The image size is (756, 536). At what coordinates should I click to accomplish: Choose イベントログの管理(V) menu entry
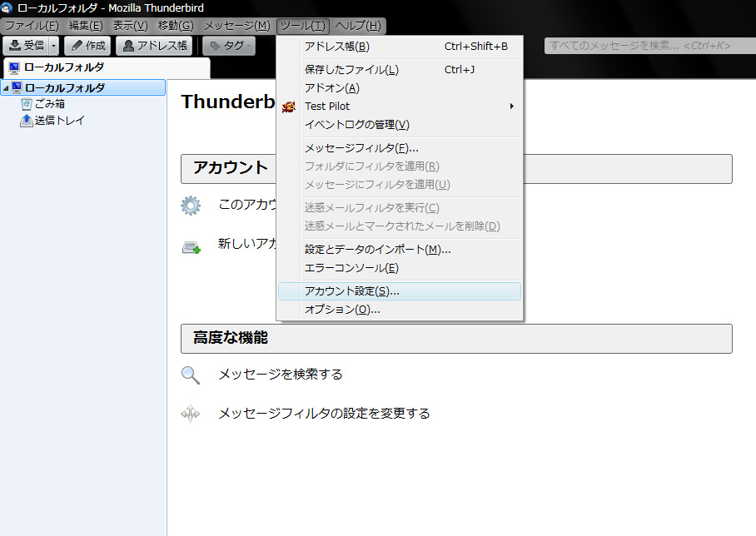(400, 125)
